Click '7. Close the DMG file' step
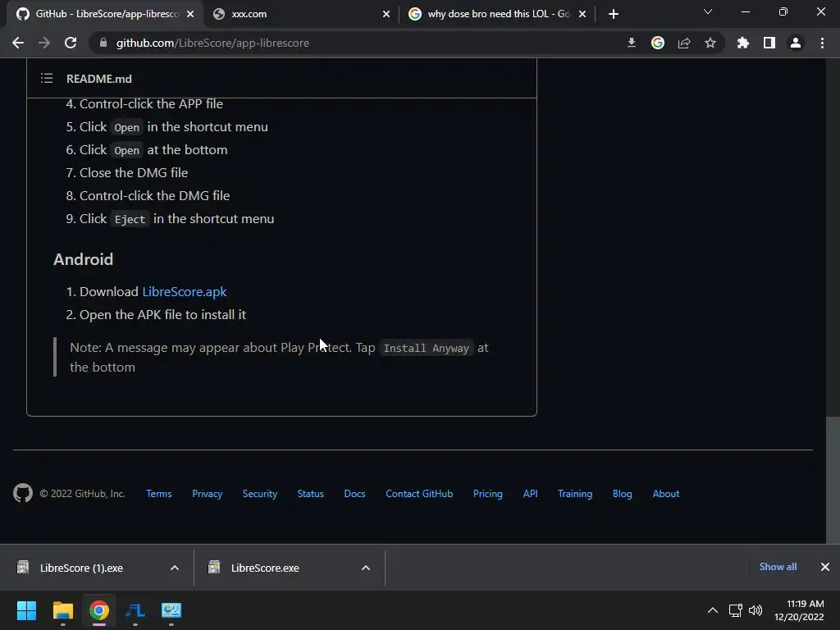Screen dimensions: 840x630 pyautogui.click(x=127, y=173)
